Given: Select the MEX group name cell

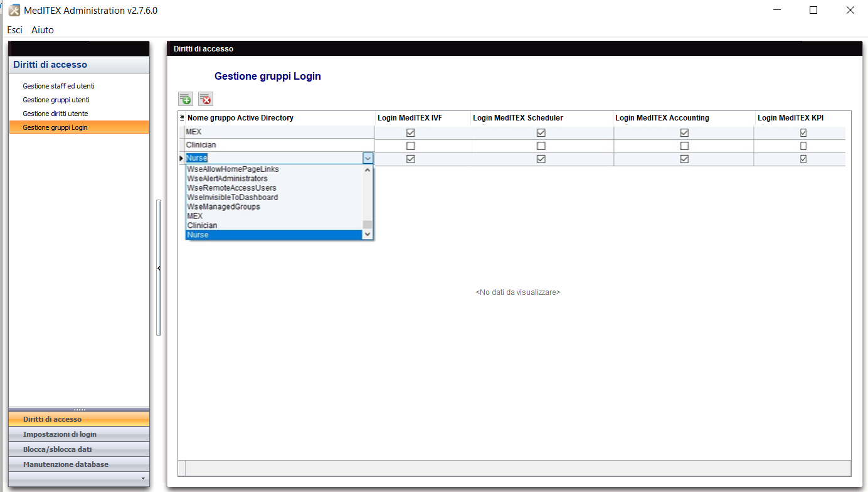Looking at the screenshot, I should pos(280,132).
